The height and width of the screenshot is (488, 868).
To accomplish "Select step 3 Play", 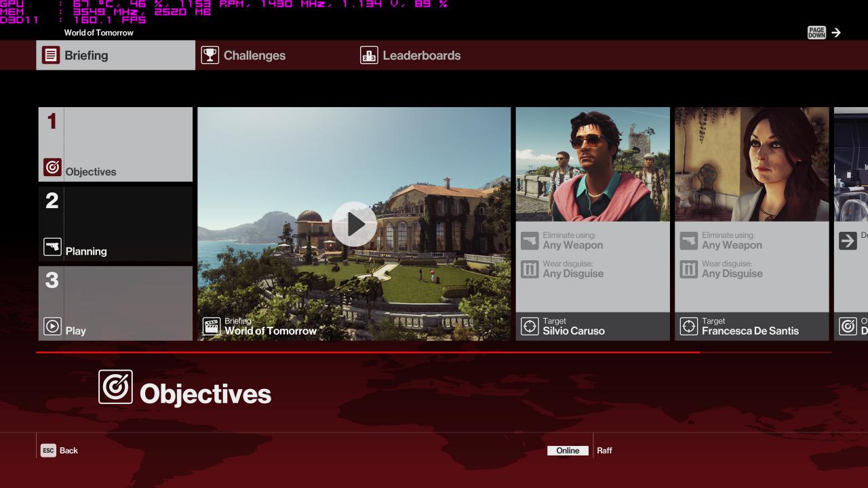I will [x=115, y=303].
